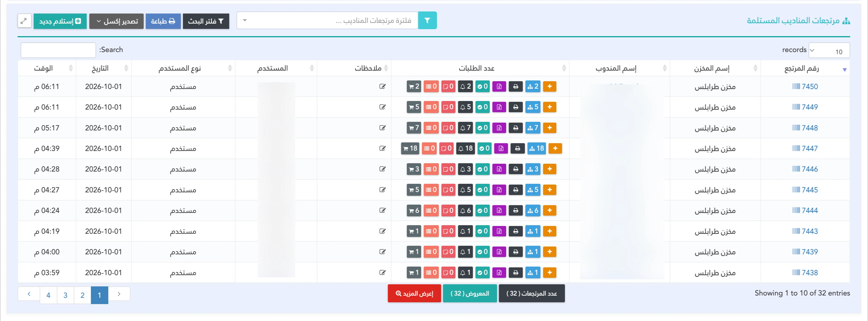868x321 pixels.
Task: Go to page 3 of results
Action: 65,295
